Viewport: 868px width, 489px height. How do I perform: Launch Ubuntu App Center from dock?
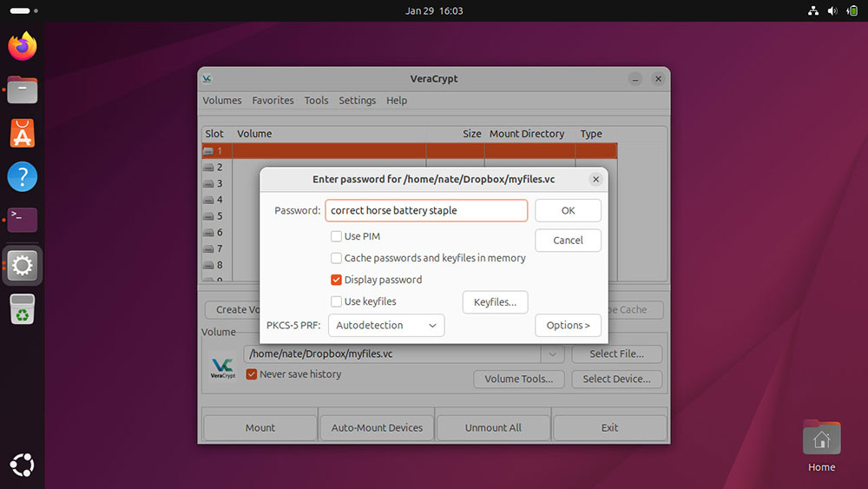(x=23, y=134)
